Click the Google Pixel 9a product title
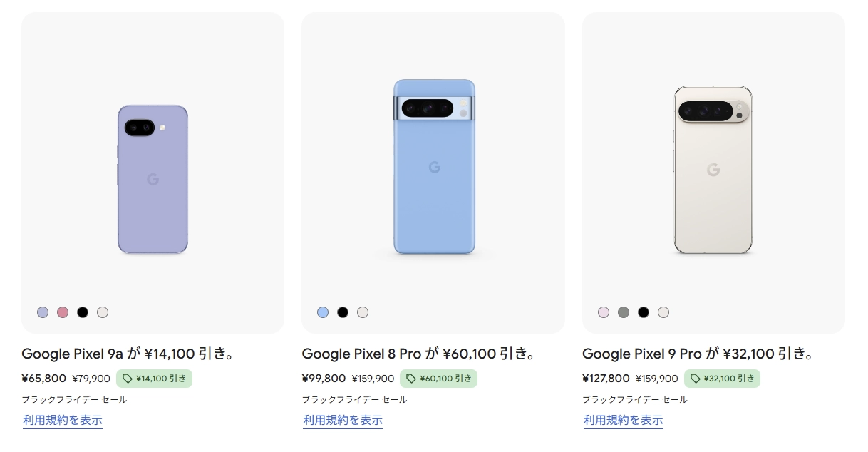This screenshot has width=868, height=452. [129, 354]
